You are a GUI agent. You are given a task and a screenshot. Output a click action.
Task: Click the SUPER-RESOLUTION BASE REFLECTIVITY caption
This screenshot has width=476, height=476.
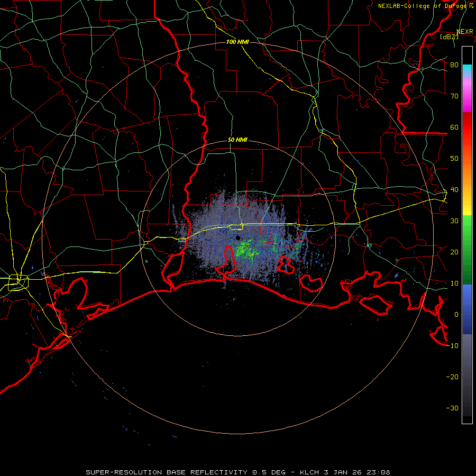167,472
